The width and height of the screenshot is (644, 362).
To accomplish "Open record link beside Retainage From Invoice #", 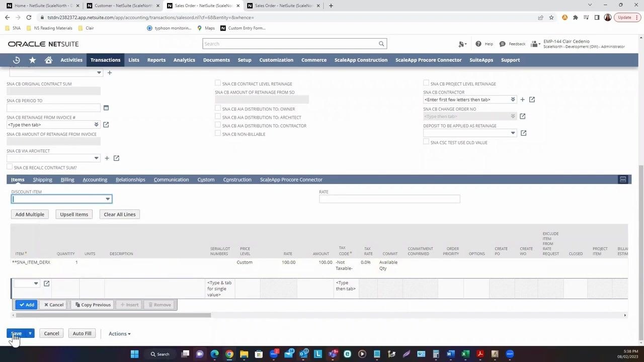I will pyautogui.click(x=106, y=125).
